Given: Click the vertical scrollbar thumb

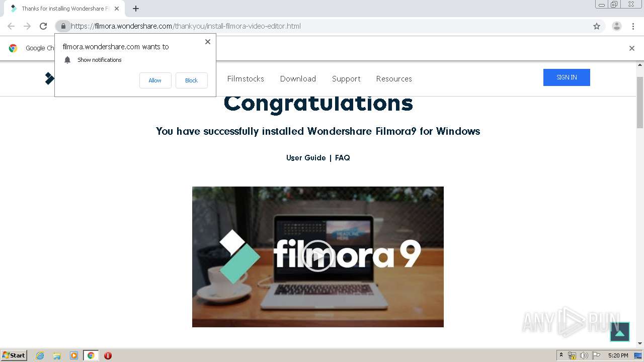Looking at the screenshot, I should (640, 103).
